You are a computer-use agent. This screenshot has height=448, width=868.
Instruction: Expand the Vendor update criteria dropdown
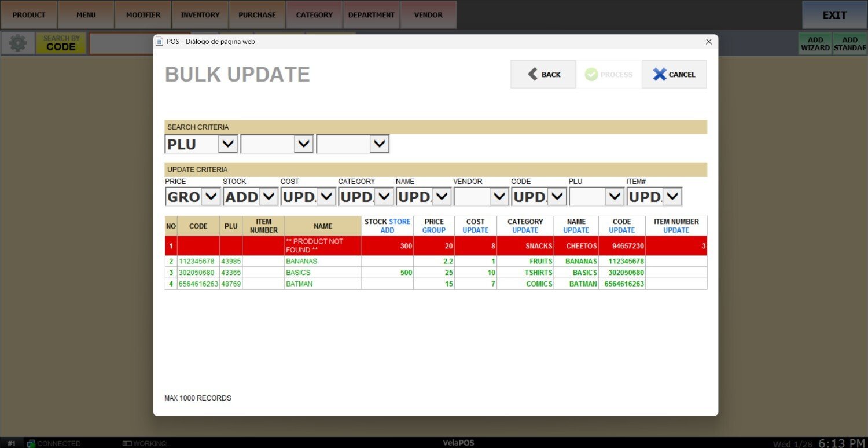click(499, 197)
